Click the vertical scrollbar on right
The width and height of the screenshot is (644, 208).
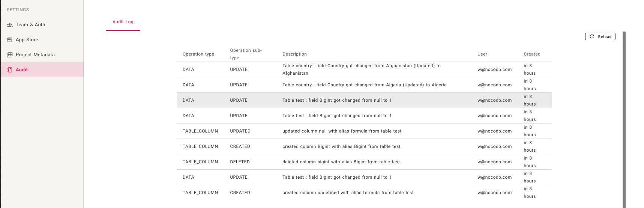[624, 119]
